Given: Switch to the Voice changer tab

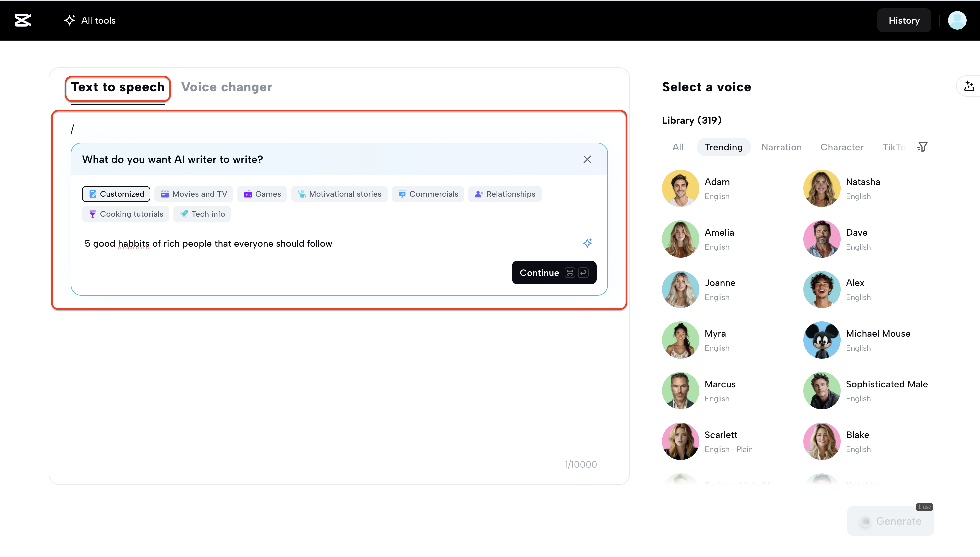Looking at the screenshot, I should tap(227, 87).
